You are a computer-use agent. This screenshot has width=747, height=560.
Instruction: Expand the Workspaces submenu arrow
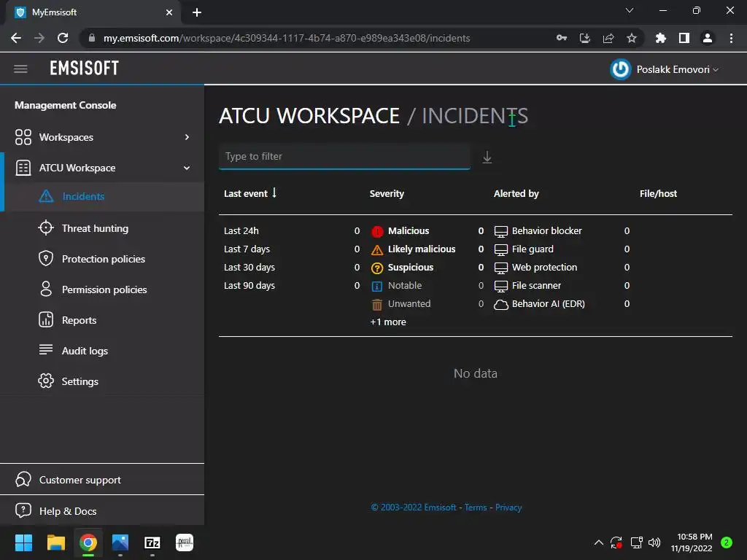click(x=187, y=137)
